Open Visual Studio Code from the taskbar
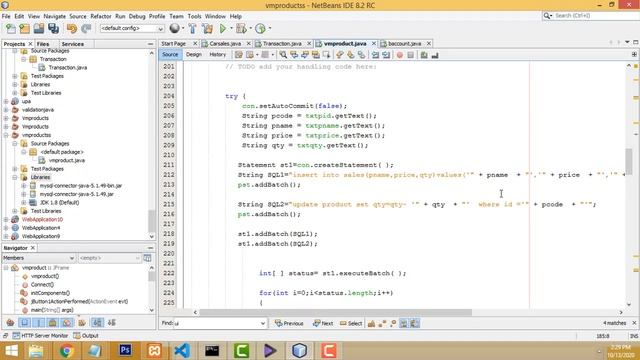This screenshot has width=640, height=360. point(182,351)
